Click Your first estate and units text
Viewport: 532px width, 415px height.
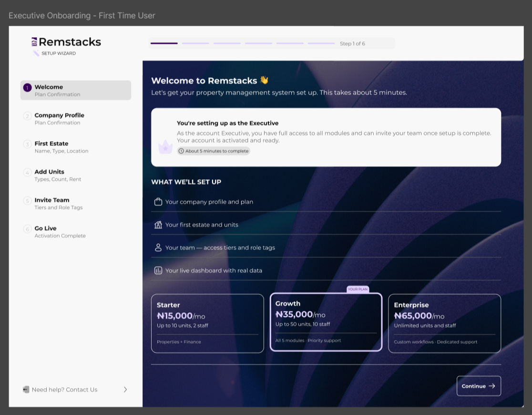(x=202, y=225)
